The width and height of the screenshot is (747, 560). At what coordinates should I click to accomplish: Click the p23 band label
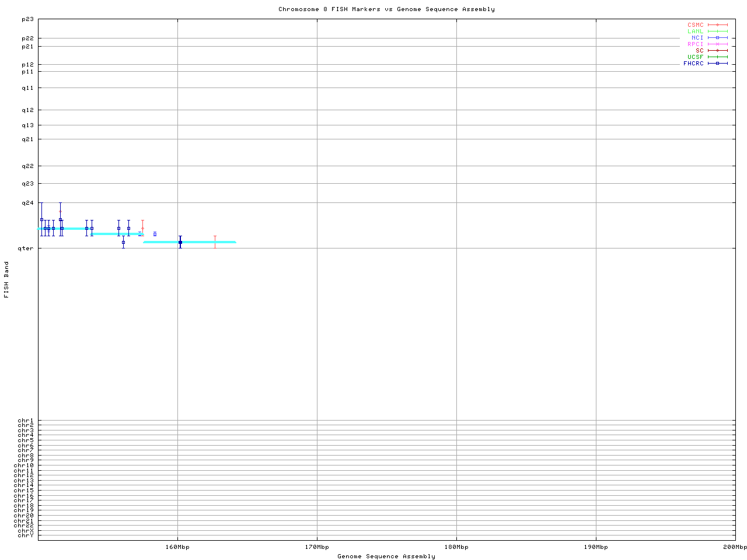27,19
